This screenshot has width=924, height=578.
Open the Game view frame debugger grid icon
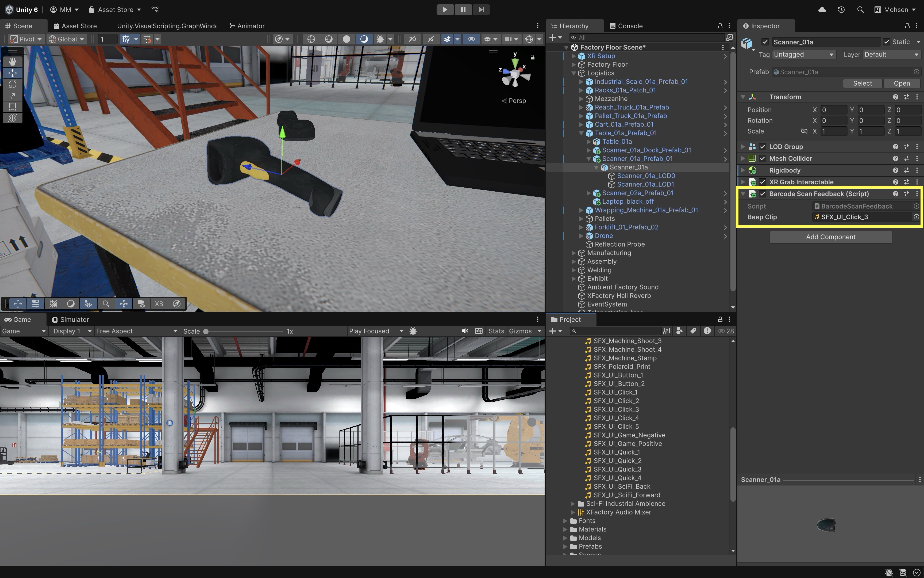[479, 331]
